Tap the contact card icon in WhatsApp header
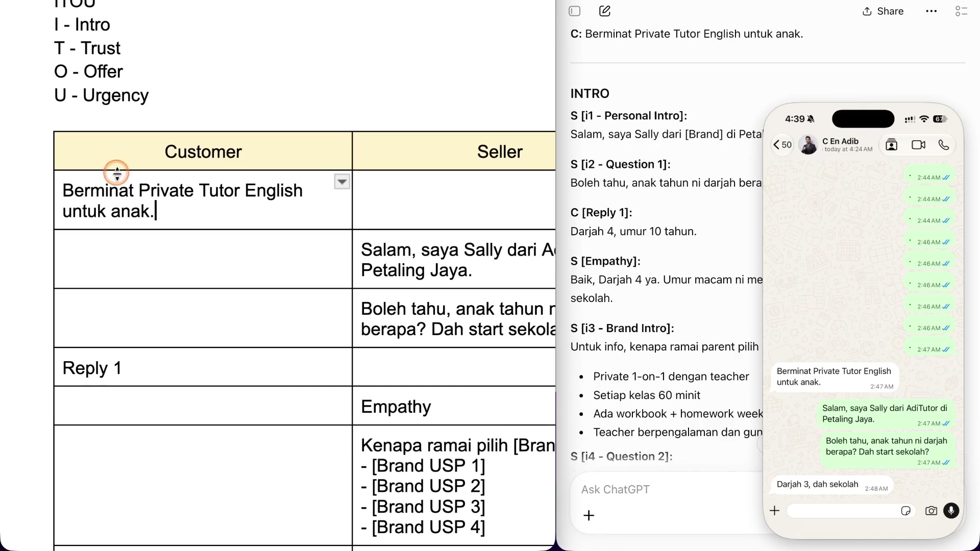The height and width of the screenshot is (551, 980). pyautogui.click(x=892, y=145)
